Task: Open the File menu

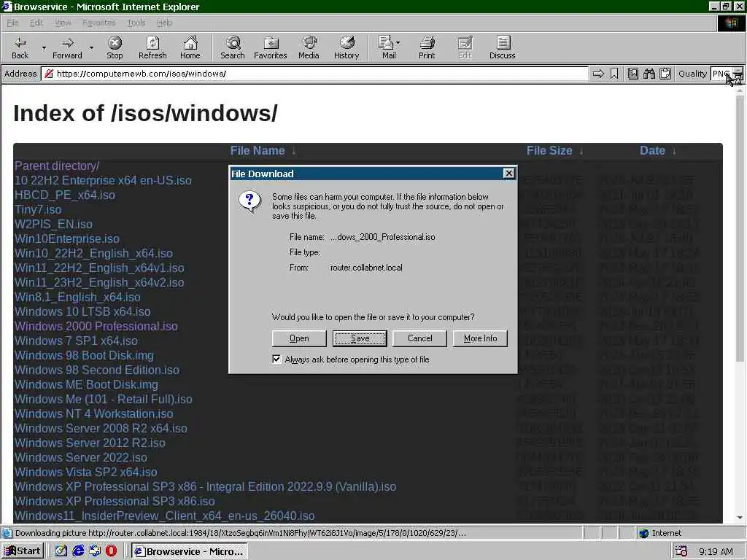Action: (x=12, y=23)
